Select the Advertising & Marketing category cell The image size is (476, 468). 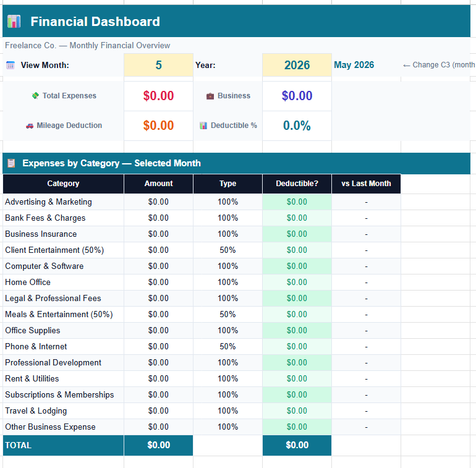[x=63, y=202]
